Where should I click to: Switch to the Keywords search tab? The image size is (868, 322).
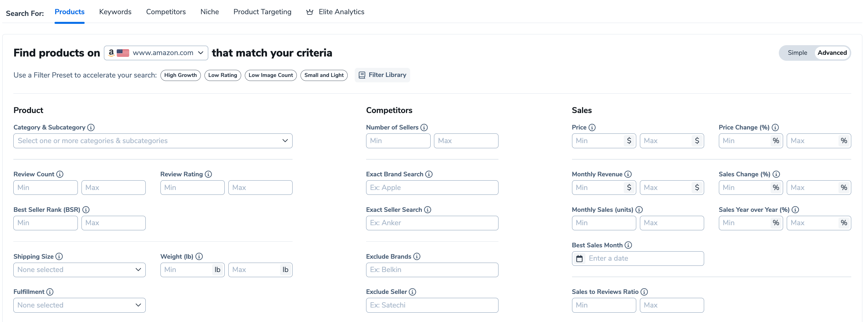pos(115,11)
